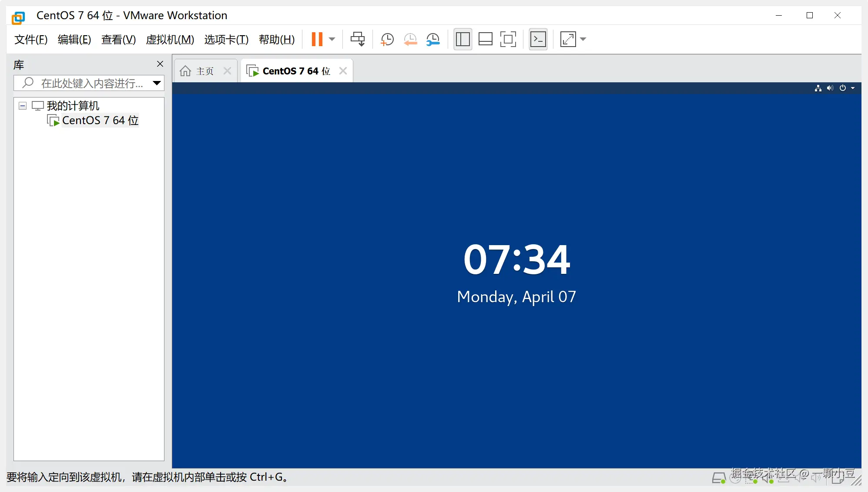Click the library search input field

[x=91, y=83]
